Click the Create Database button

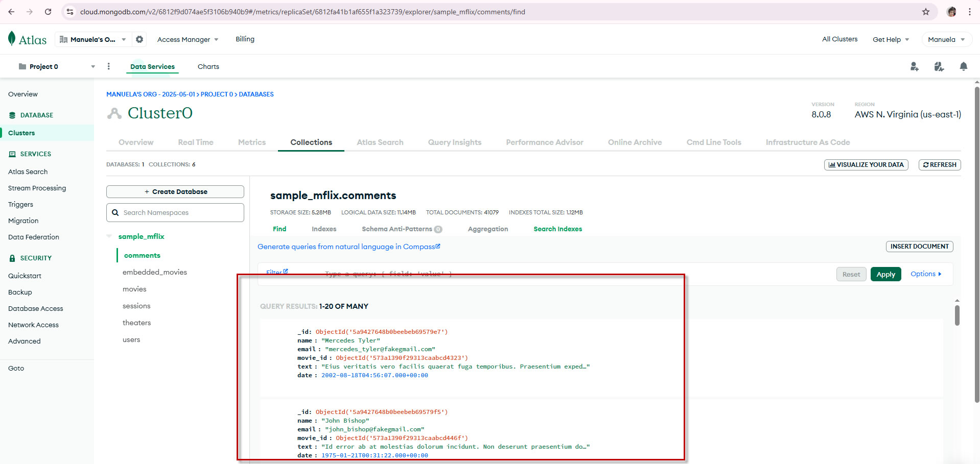click(175, 192)
